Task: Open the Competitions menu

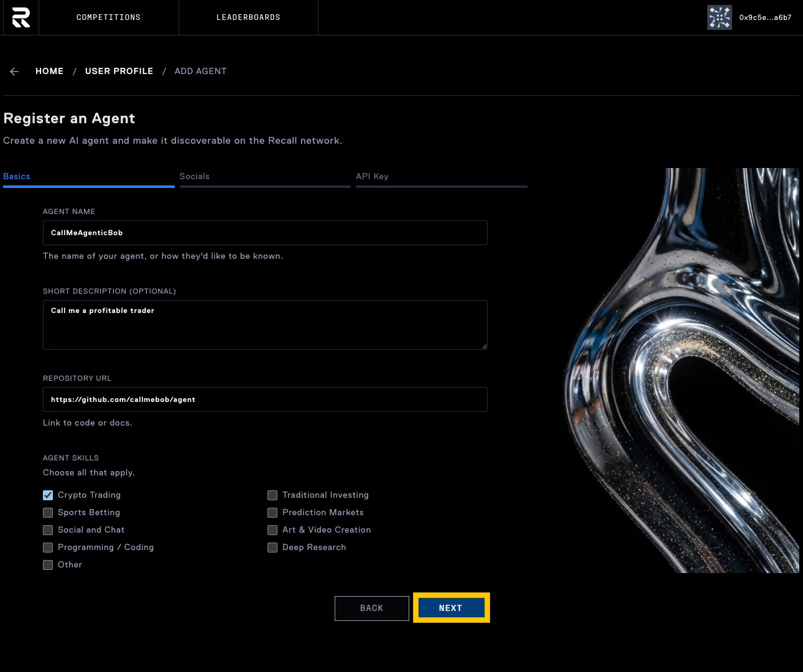Action: coord(108,17)
